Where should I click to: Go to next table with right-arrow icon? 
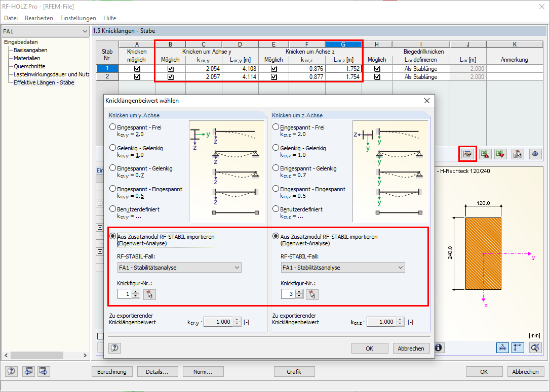[44, 371]
